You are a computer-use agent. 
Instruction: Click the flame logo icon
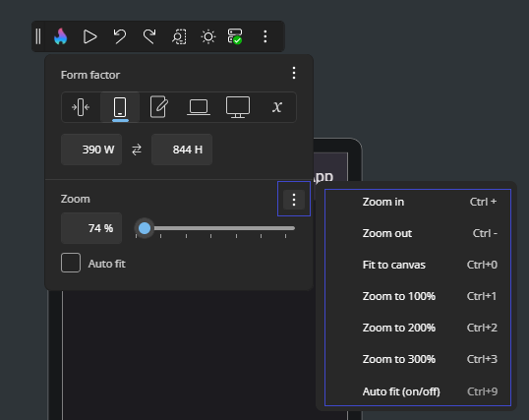tap(61, 36)
